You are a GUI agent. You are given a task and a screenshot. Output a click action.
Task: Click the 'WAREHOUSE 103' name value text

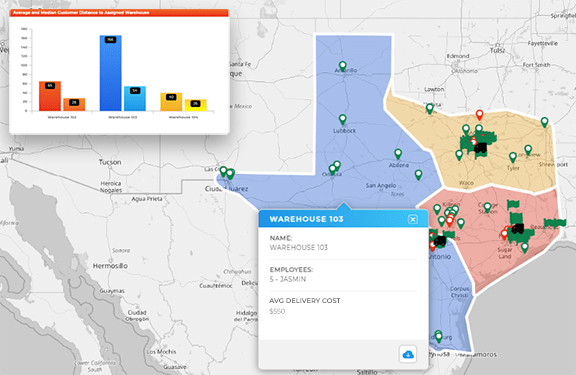(x=299, y=248)
